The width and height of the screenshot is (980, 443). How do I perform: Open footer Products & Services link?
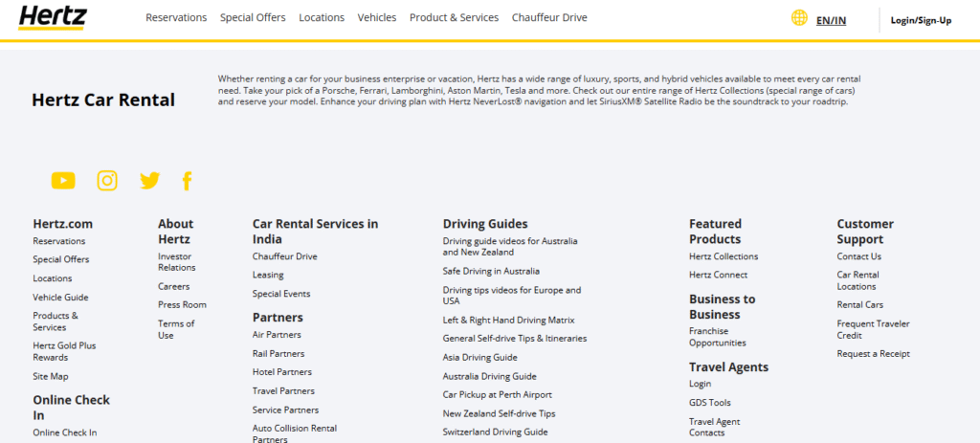pyautogui.click(x=56, y=321)
